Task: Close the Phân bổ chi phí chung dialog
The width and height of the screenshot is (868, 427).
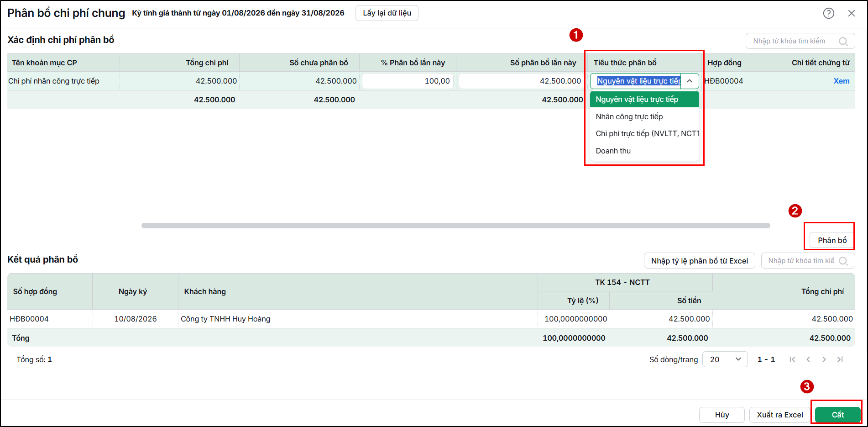Action: 851,13
